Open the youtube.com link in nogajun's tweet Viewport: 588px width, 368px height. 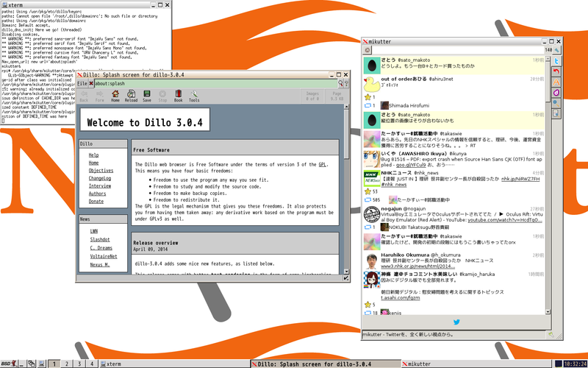pos(505,220)
